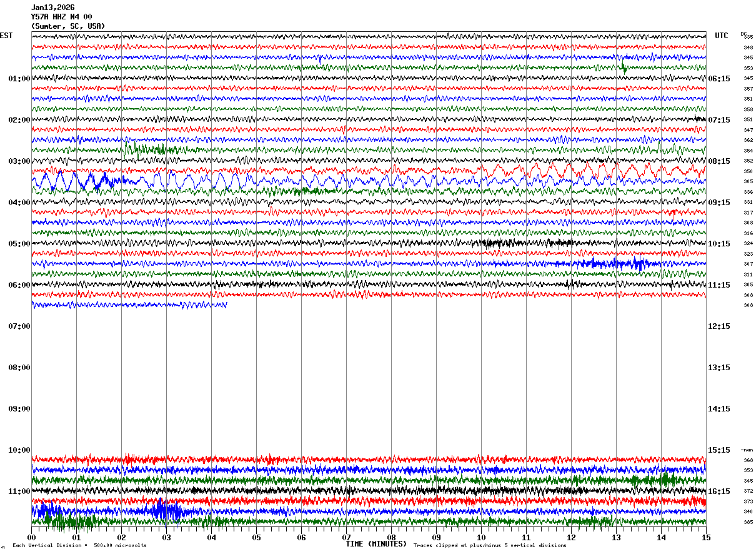Image resolution: width=756 pixels, height=554 pixels.
Task: Click the '10:15' UTC time label
Action: coord(719,244)
